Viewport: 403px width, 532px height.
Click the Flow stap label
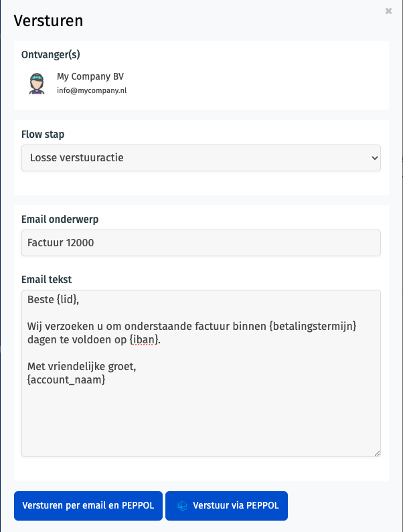pyautogui.click(x=43, y=135)
